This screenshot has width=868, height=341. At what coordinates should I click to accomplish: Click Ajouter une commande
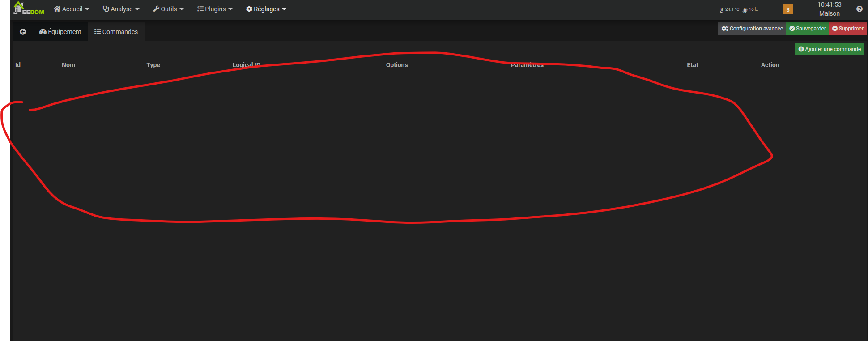(x=830, y=49)
